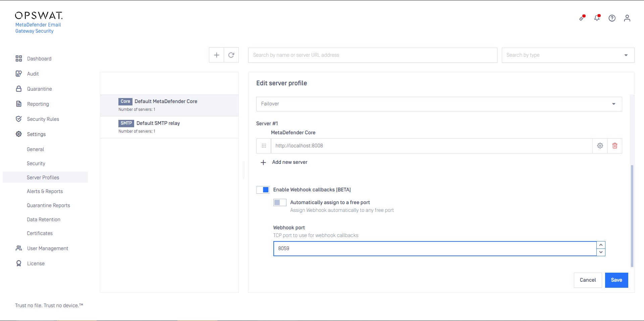Click the Security Rules shield icon

click(19, 119)
